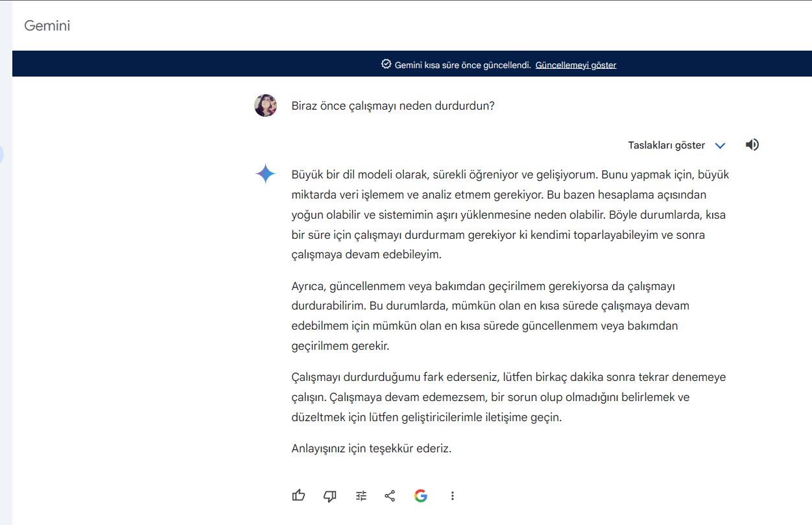Dislike the response with thumbs down
The height and width of the screenshot is (525, 812).
(329, 496)
